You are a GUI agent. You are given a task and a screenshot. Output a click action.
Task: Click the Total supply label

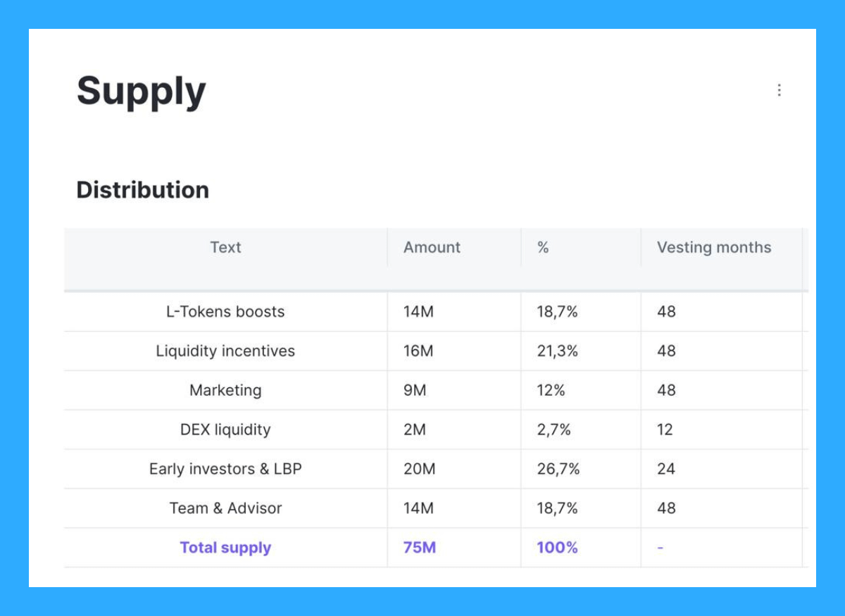[225, 548]
